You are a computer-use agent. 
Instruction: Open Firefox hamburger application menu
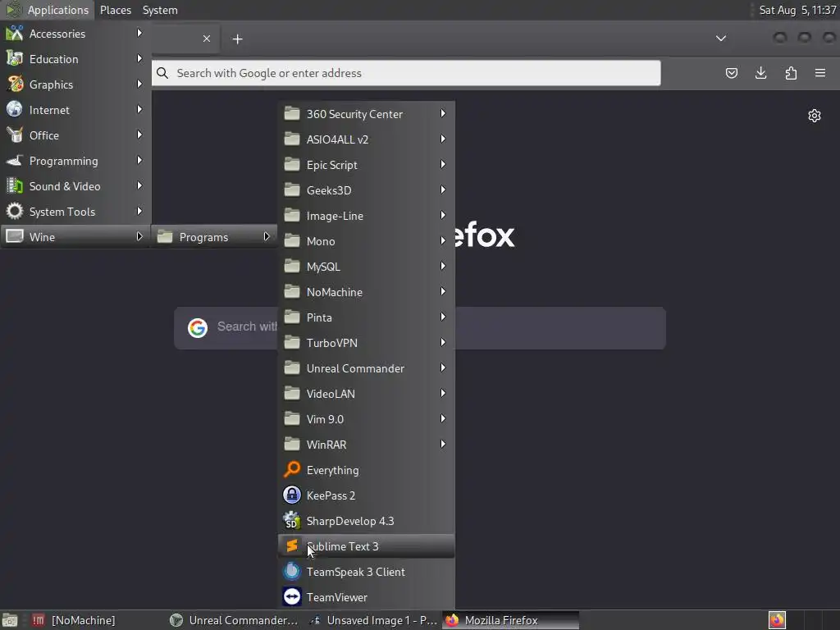pyautogui.click(x=820, y=73)
